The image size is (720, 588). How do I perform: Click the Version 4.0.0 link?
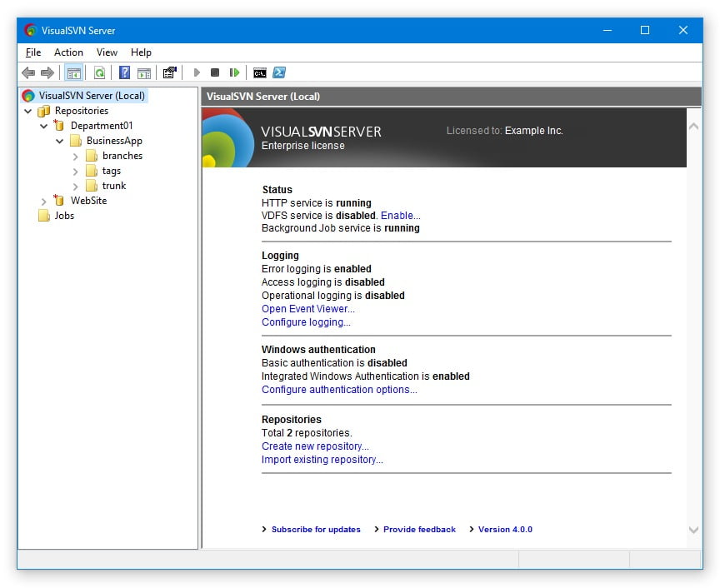click(505, 529)
